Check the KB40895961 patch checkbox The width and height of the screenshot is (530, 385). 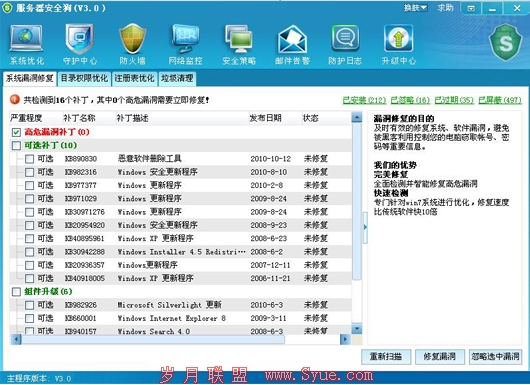pos(29,239)
